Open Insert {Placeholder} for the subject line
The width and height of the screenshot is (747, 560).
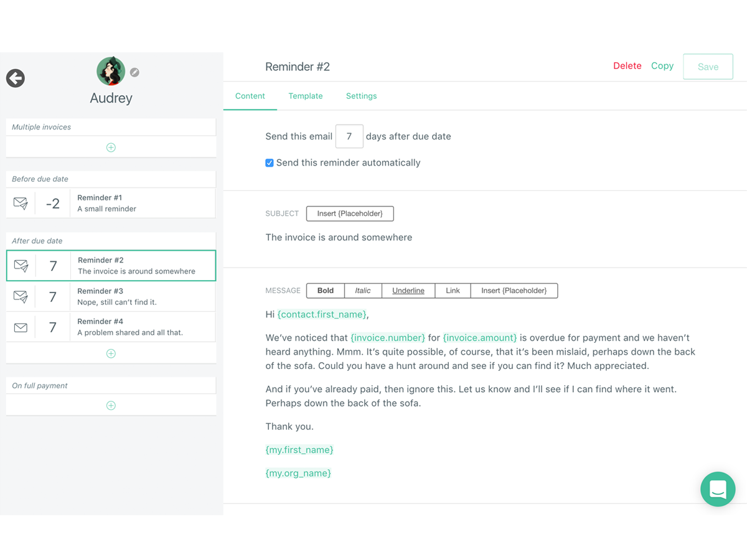tap(350, 213)
